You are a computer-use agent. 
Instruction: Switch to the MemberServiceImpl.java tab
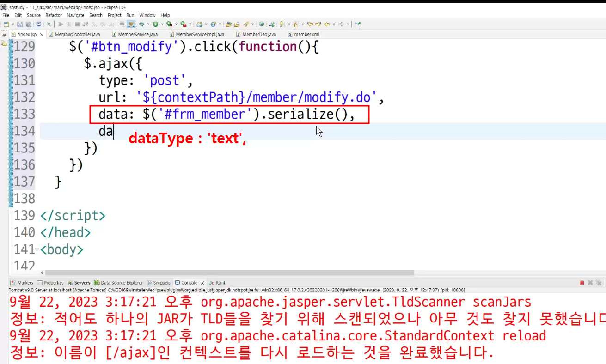(x=196, y=34)
